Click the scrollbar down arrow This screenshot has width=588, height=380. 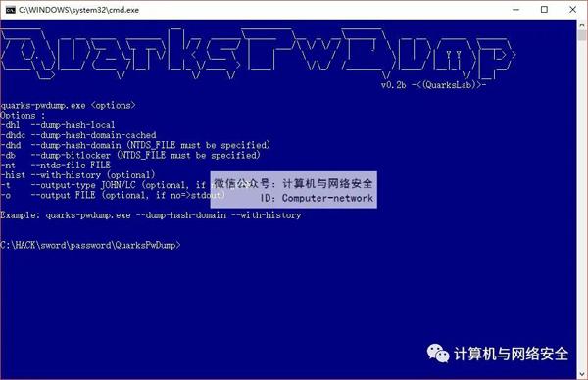click(582, 373)
